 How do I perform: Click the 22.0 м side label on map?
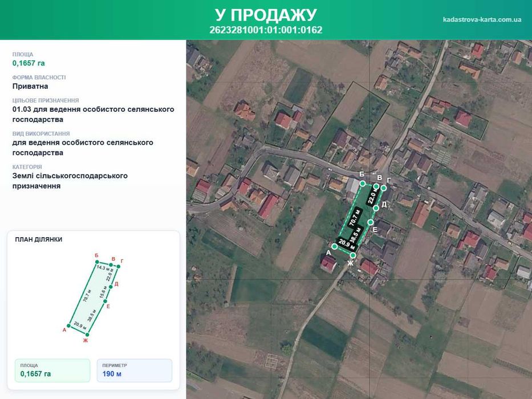[372, 196]
